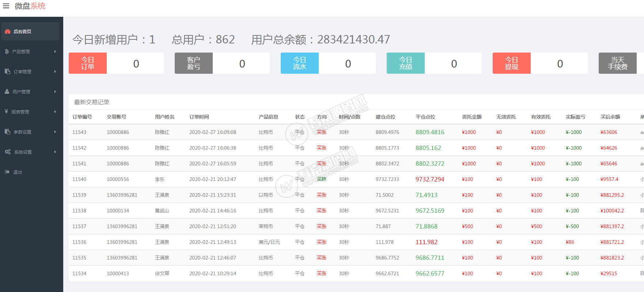Click the blue 今日流水 tile
Image resolution: width=644 pixels, height=292 pixels.
(300, 63)
